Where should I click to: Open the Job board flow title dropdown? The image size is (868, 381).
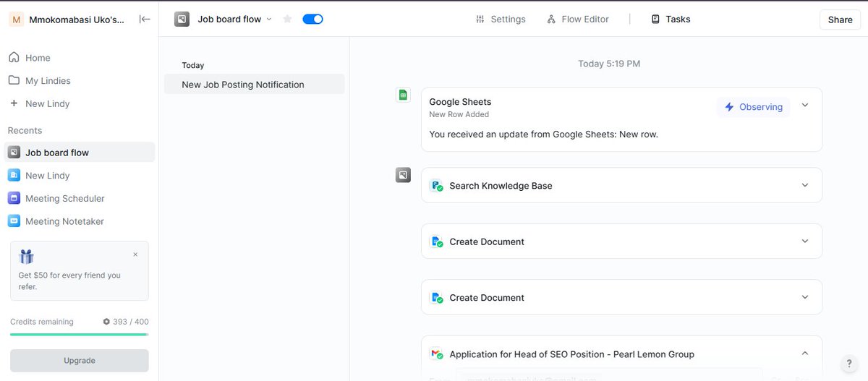269,20
